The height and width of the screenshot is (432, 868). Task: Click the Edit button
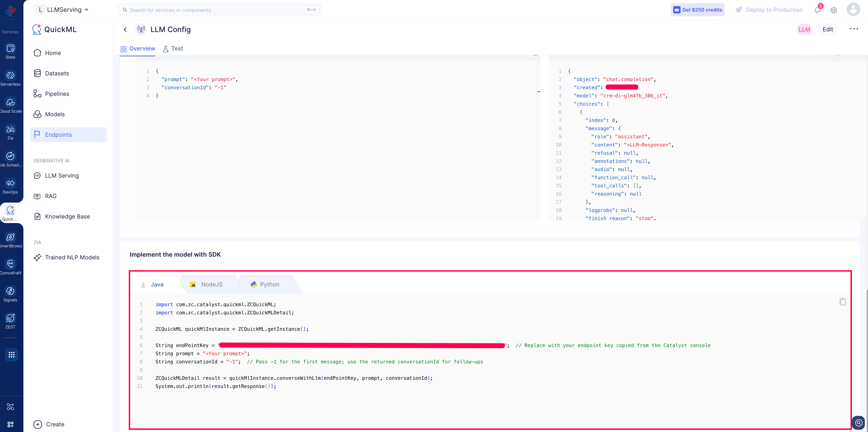click(828, 29)
